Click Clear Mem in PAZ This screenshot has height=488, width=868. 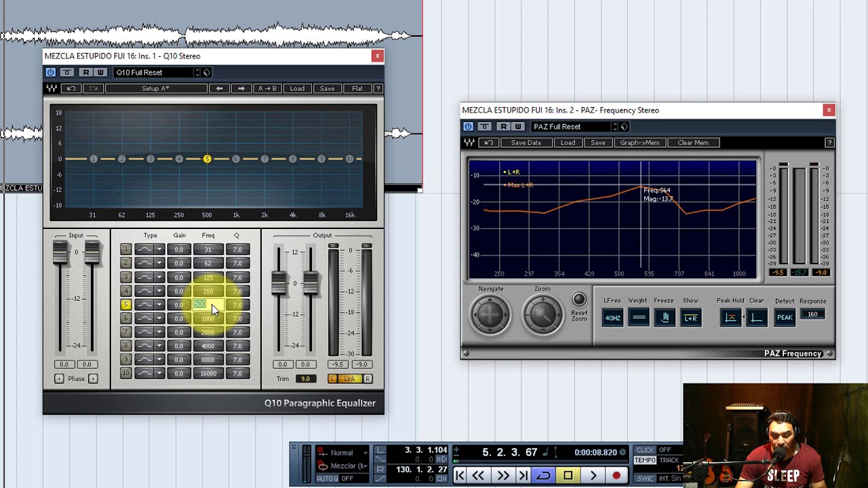coord(693,143)
